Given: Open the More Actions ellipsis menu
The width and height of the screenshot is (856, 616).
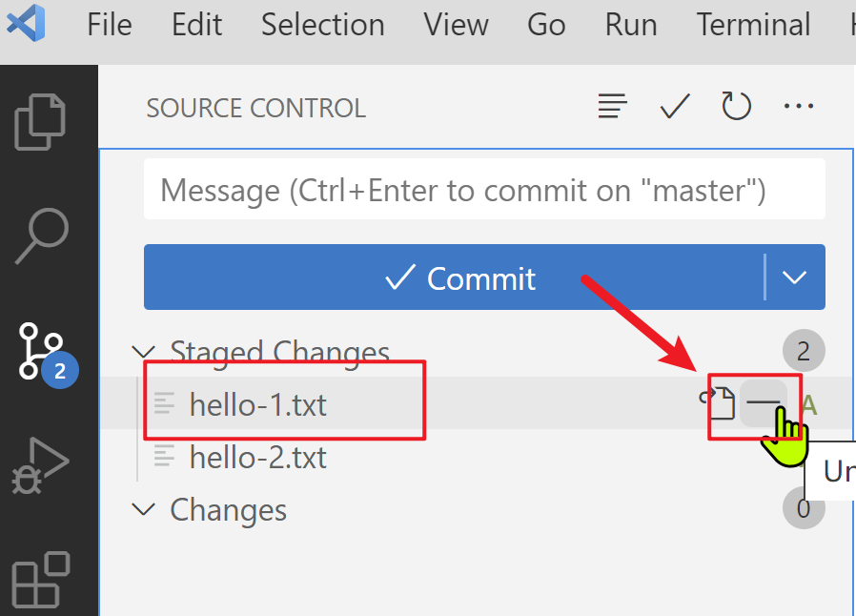Looking at the screenshot, I should 798,107.
